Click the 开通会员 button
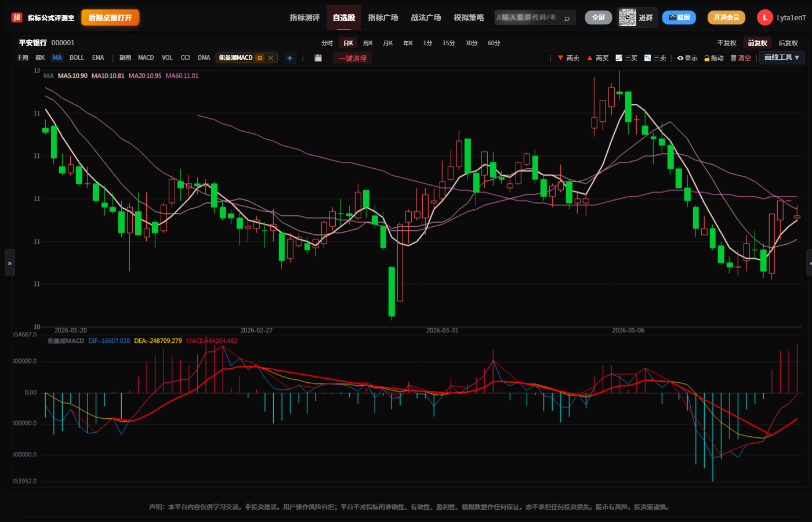 tap(726, 17)
